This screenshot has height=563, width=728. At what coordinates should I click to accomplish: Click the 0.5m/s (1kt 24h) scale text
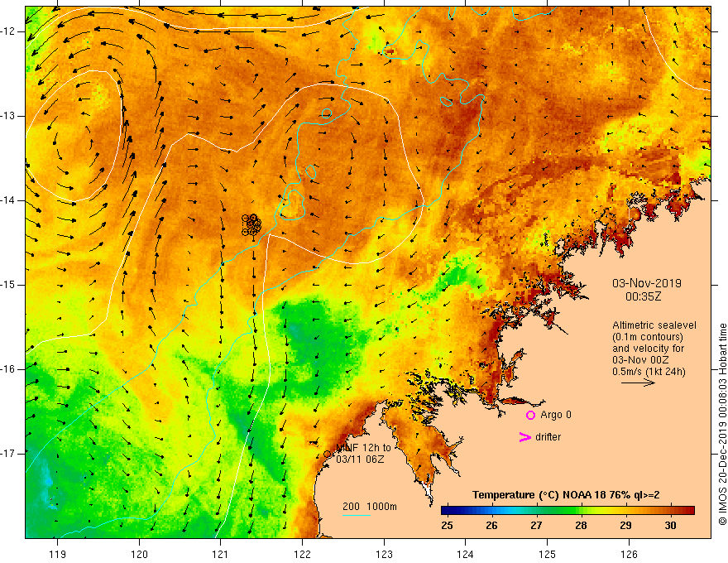click(x=649, y=372)
